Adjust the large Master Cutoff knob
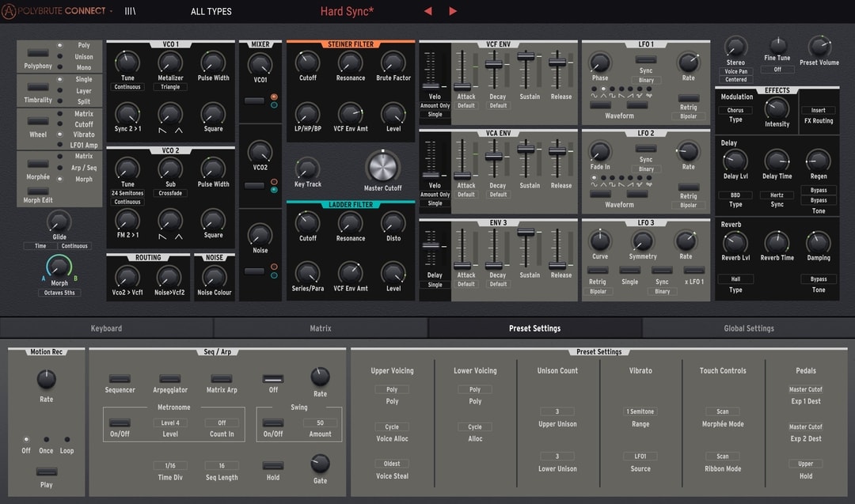This screenshot has width=855, height=504. (x=383, y=167)
